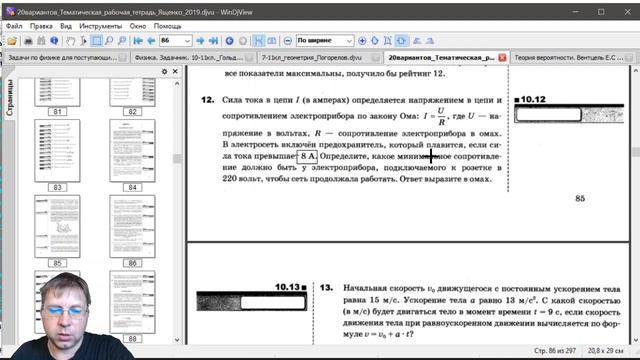The image size is (640, 360).
Task: Click the document view scroll-down arrow
Action: 636,340
